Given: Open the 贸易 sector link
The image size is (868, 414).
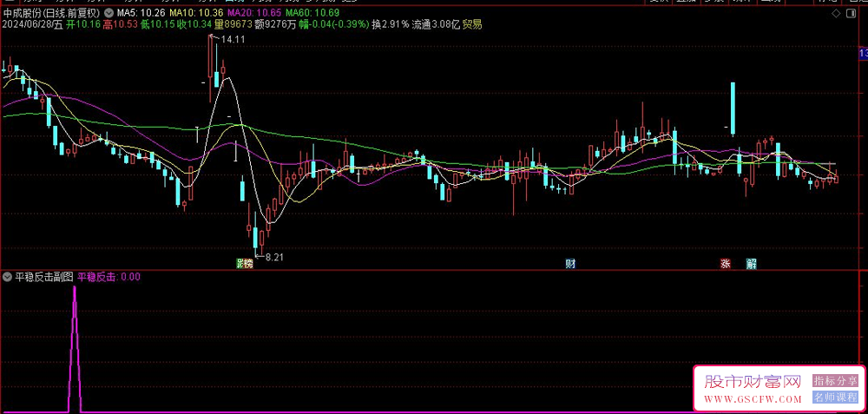Looking at the screenshot, I should 472,23.
